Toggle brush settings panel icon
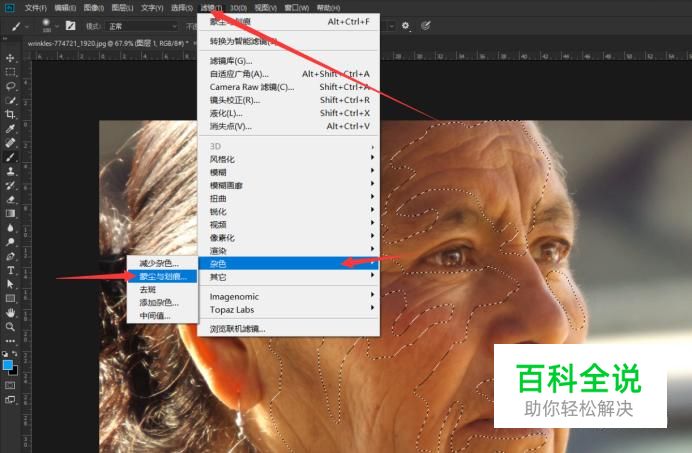Screen dimensions: 692x453 (x=71, y=26)
